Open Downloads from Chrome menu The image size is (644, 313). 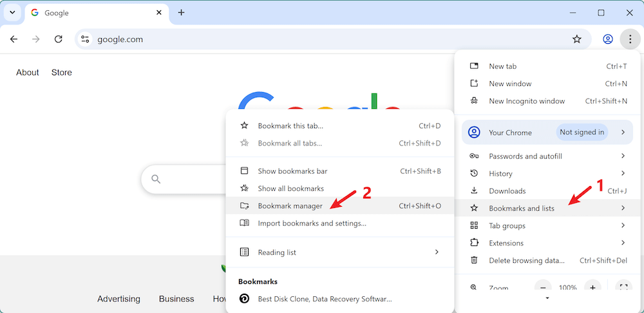[x=548, y=191]
